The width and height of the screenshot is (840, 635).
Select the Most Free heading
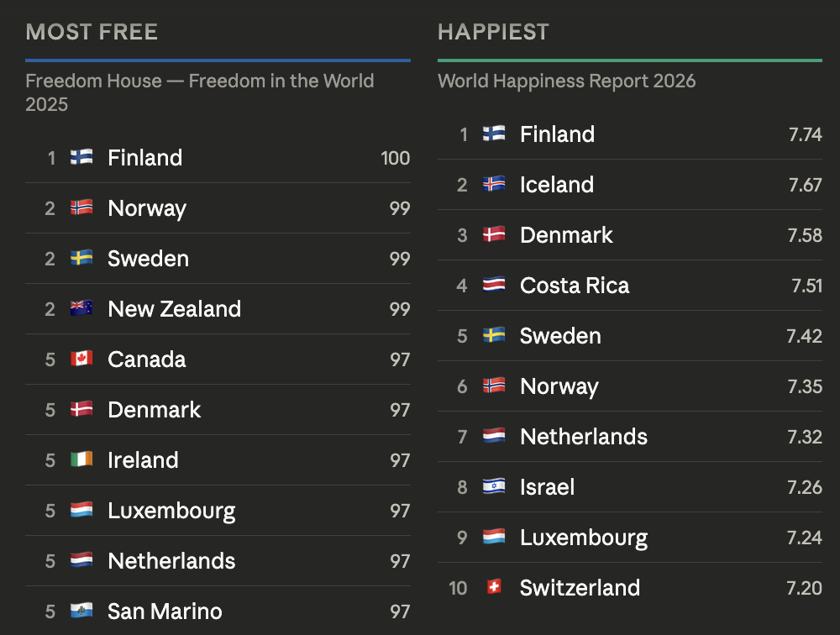coord(92,33)
